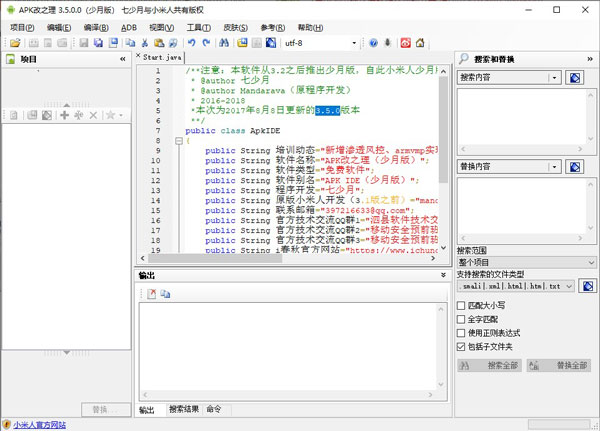
Task: Click the blue icon beside the 搜索内容 box
Action: coord(574,78)
